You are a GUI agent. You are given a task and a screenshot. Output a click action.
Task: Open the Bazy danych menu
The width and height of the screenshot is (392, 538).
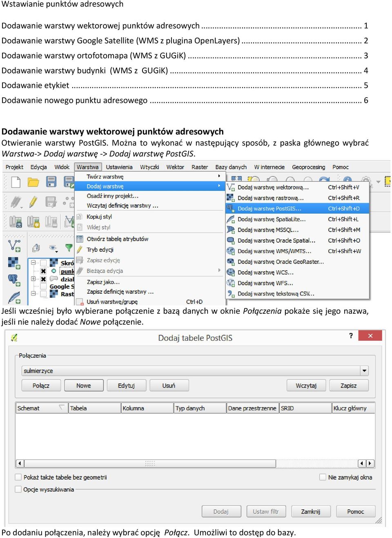(231, 167)
